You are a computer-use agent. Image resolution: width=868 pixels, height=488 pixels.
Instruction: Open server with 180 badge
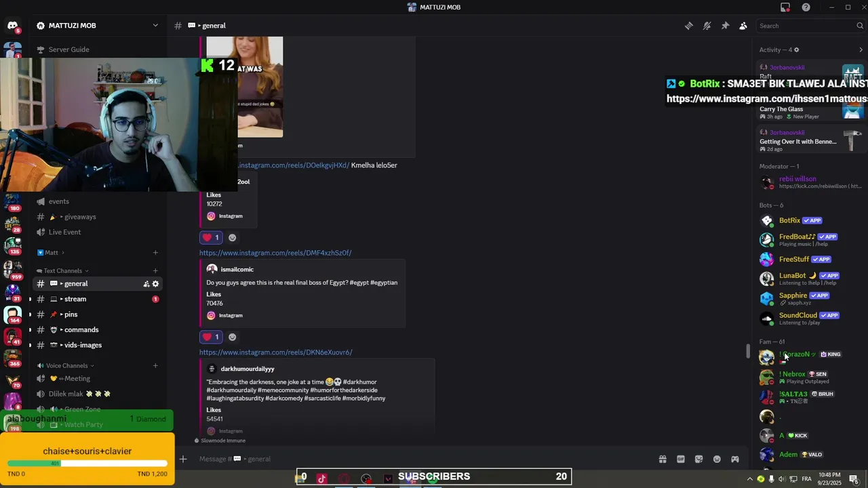coord(12,201)
